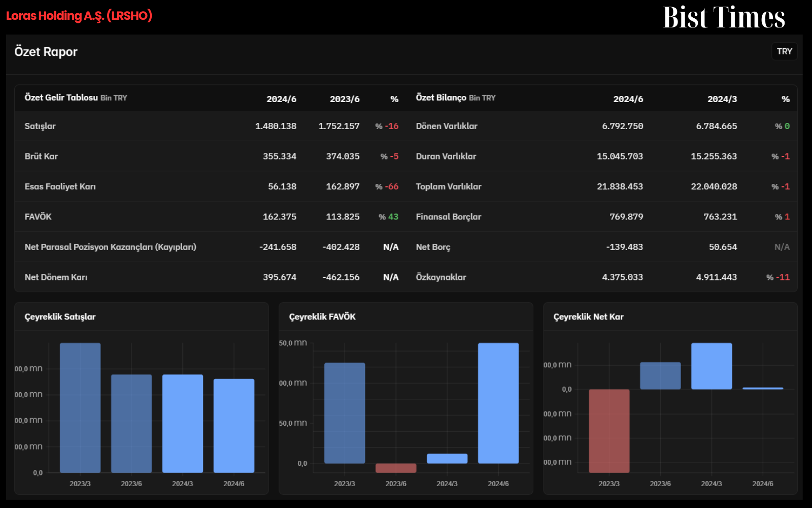Select the Duran Varlıklar row label
812x508 pixels.
click(x=446, y=156)
